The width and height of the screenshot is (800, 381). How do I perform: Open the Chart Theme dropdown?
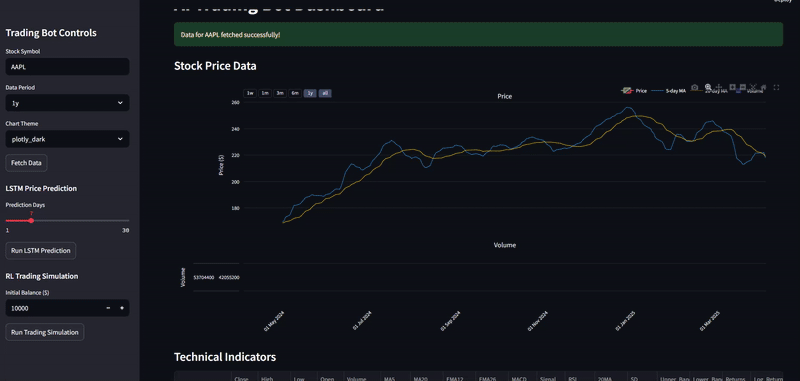[x=67, y=139]
